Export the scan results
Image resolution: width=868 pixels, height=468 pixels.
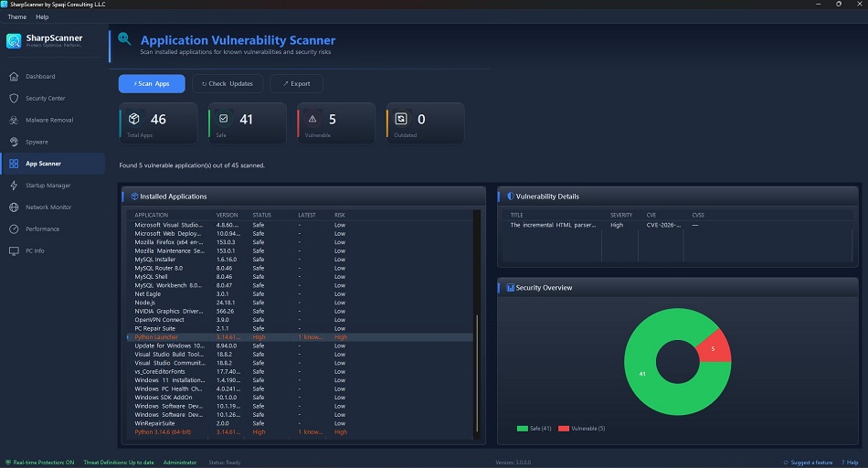(x=296, y=83)
